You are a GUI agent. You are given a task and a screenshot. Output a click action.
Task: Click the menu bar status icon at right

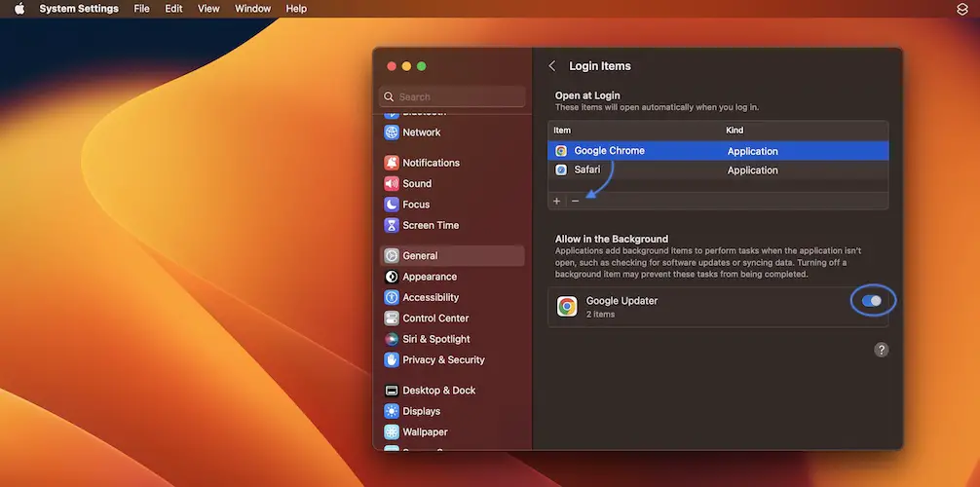[962, 9]
